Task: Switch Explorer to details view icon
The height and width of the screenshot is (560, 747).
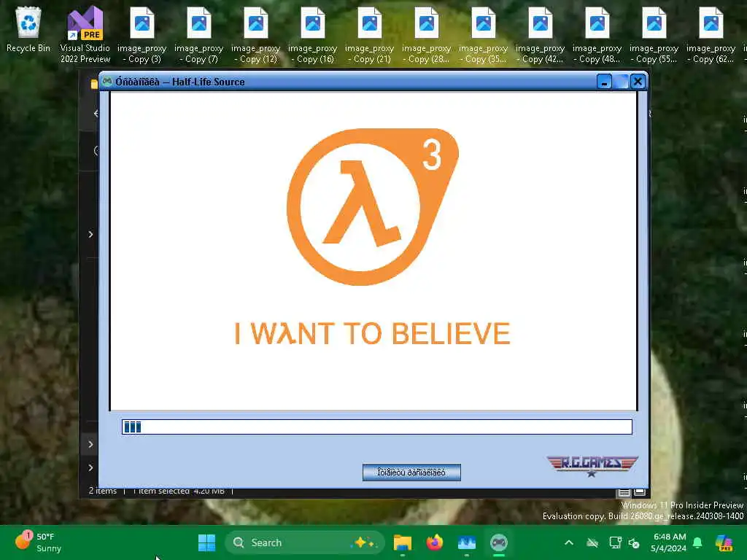Action: tap(624, 492)
